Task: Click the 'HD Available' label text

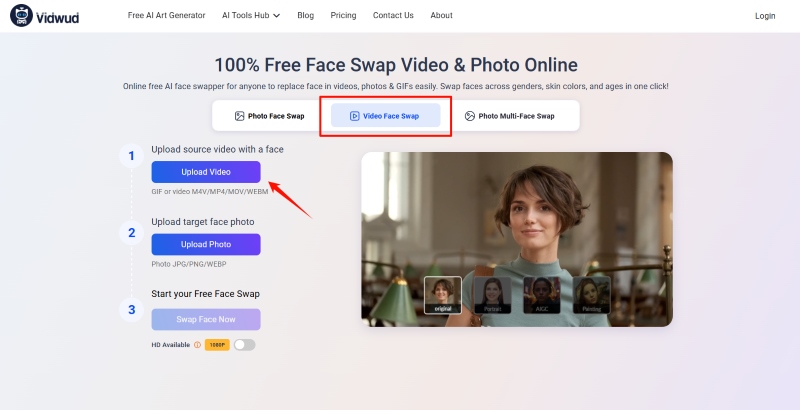Action: pos(171,345)
